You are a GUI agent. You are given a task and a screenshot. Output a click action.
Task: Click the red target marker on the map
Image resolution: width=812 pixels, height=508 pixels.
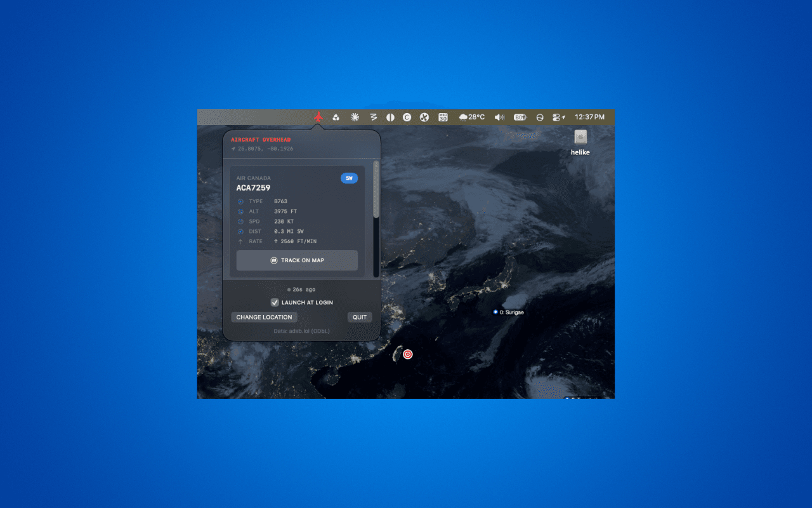point(408,354)
